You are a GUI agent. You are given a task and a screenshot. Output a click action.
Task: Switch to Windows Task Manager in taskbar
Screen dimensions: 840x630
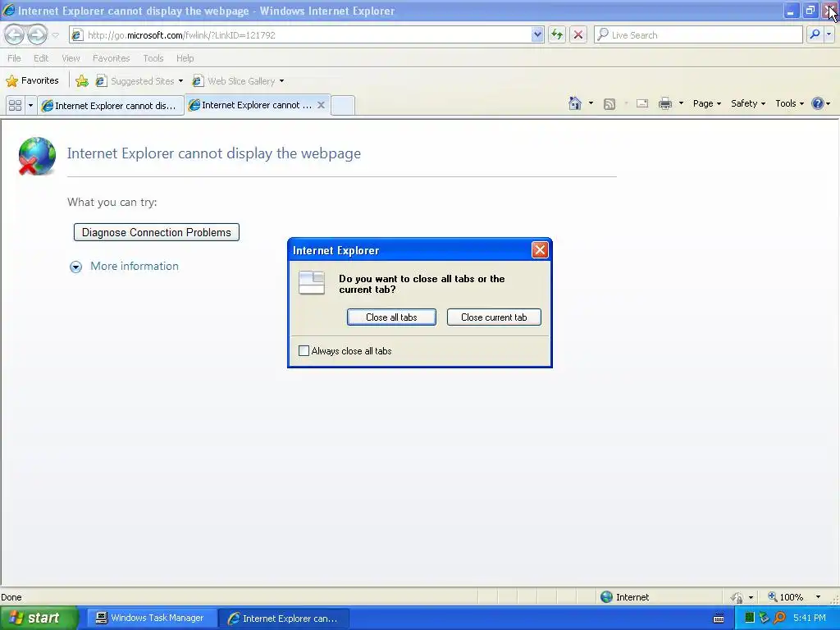coord(151,618)
